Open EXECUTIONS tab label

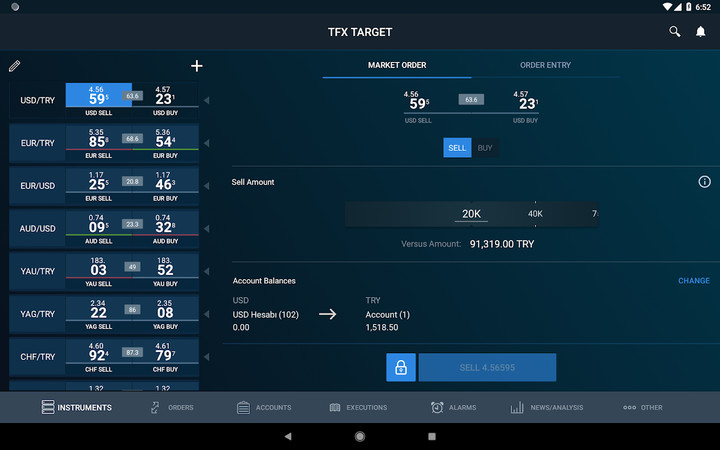tap(366, 407)
